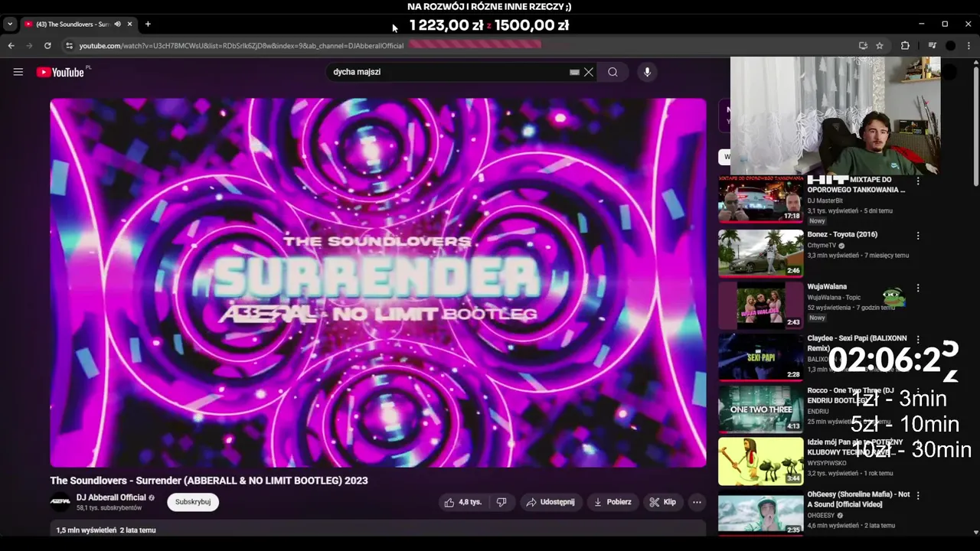
Task: Open tab search dropdown arrow
Action: click(x=10, y=24)
